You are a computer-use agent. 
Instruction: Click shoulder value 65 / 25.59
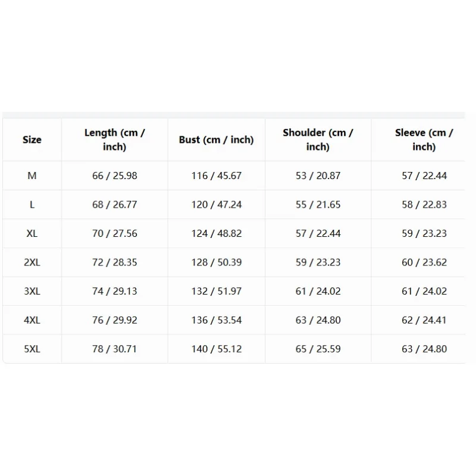click(x=318, y=349)
